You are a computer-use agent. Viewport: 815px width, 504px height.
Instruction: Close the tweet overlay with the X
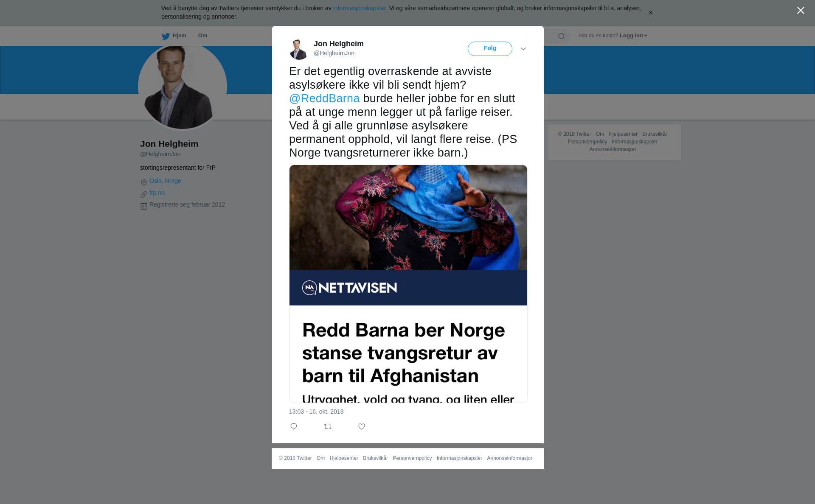click(x=801, y=11)
